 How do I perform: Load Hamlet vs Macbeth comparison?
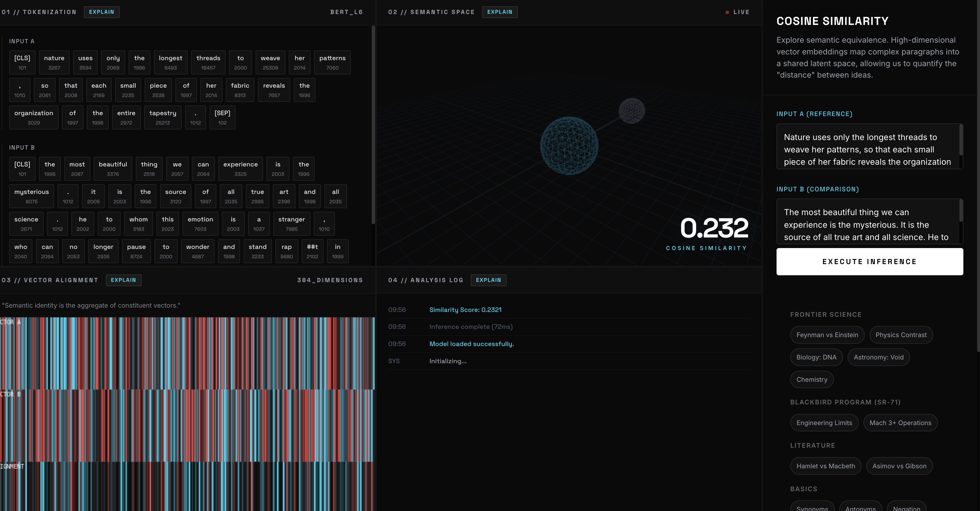(825, 466)
